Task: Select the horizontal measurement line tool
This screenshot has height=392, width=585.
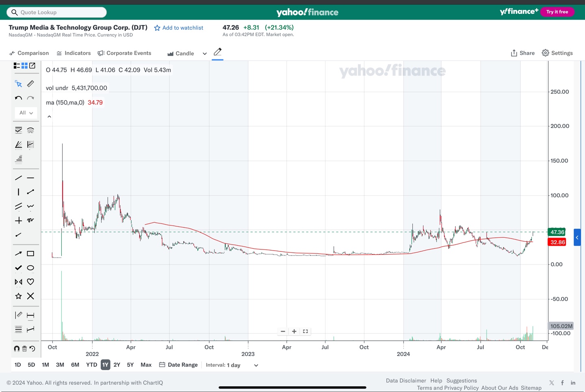Action: click(30, 315)
